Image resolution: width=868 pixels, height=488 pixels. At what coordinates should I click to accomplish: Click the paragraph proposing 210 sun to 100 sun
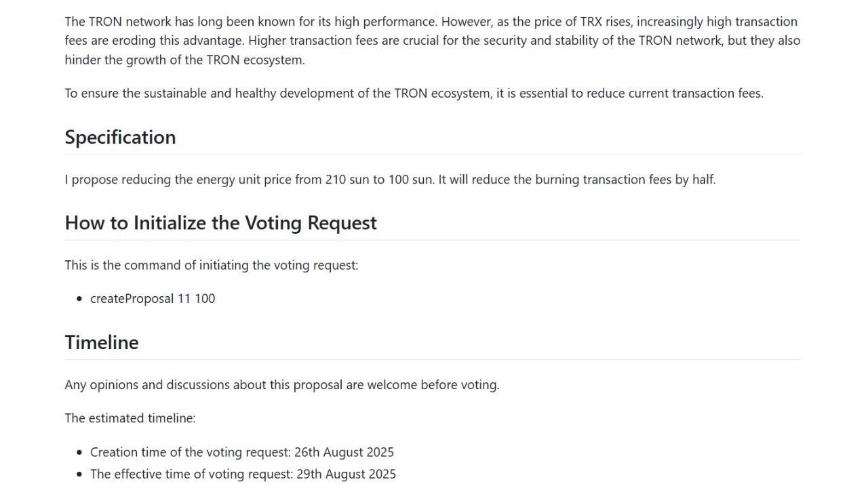coord(390,180)
